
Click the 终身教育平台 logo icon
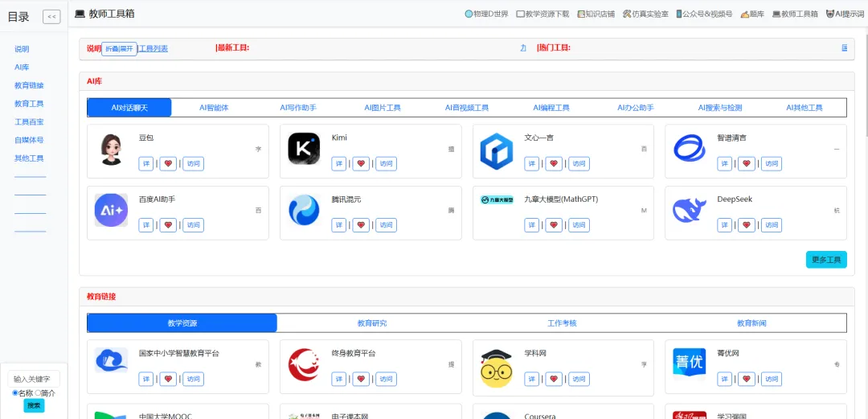304,364
